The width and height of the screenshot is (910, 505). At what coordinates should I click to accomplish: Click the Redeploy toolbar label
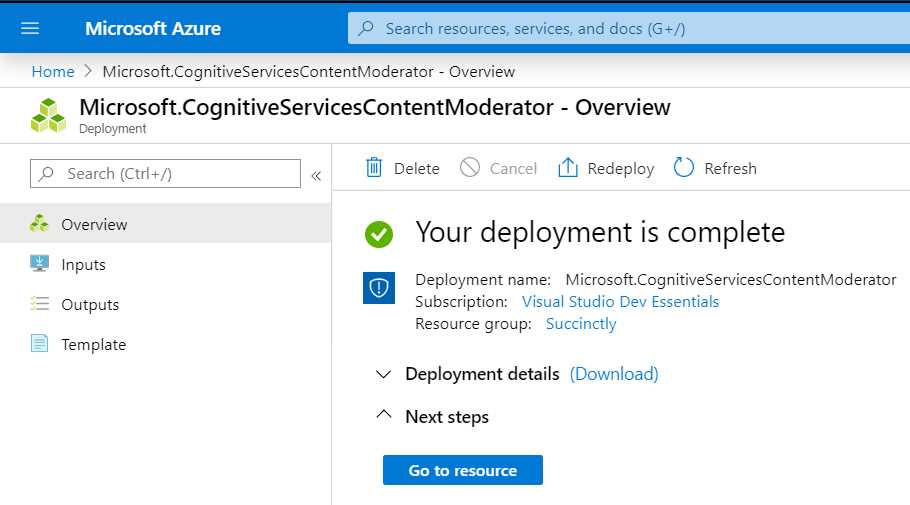(x=620, y=168)
